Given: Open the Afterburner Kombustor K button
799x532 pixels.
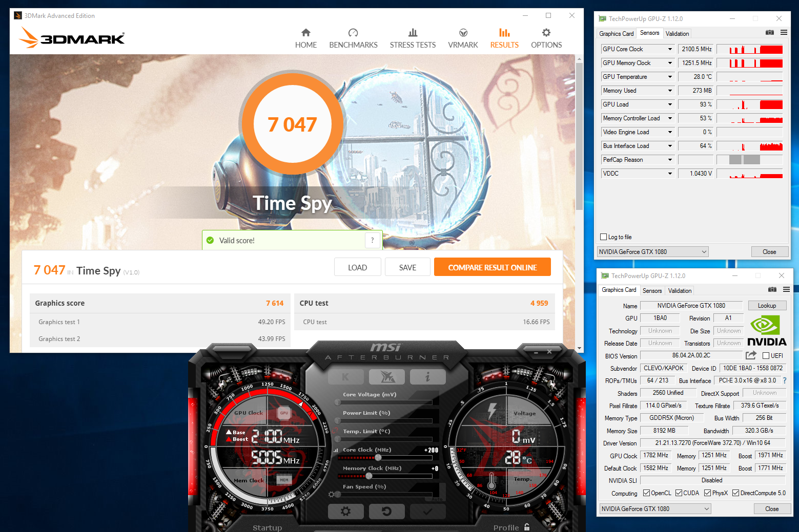Looking at the screenshot, I should [345, 377].
